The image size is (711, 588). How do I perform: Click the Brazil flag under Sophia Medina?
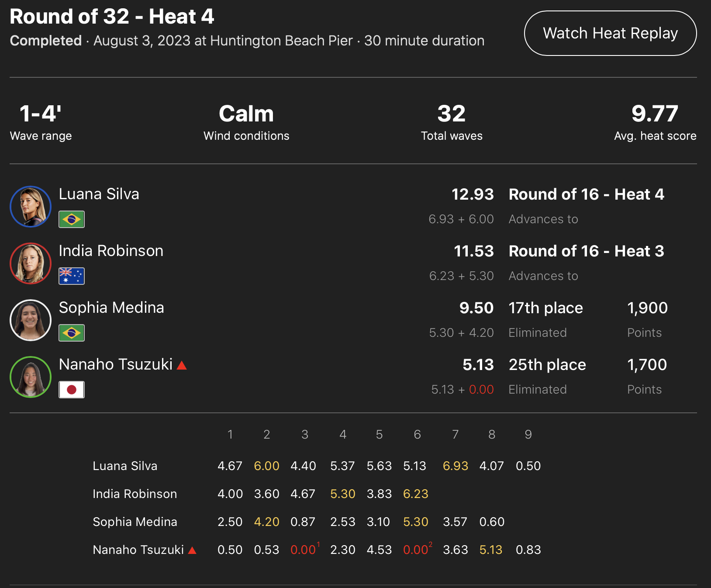click(x=72, y=333)
